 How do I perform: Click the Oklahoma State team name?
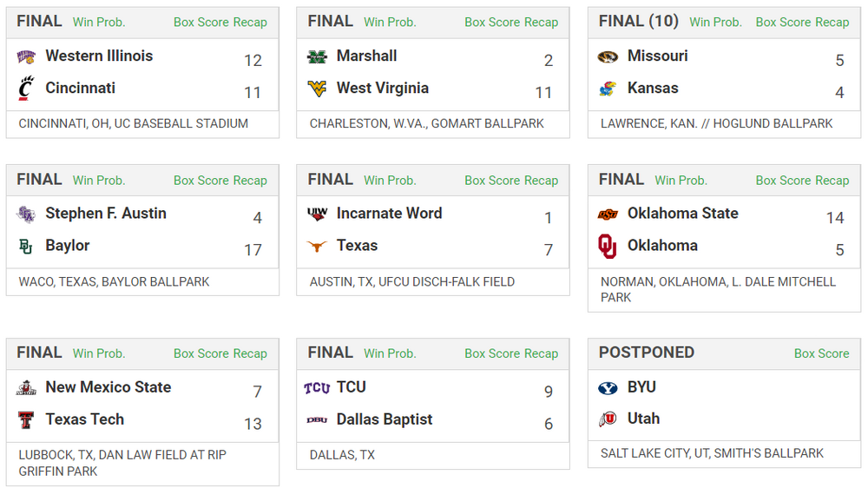tap(682, 214)
